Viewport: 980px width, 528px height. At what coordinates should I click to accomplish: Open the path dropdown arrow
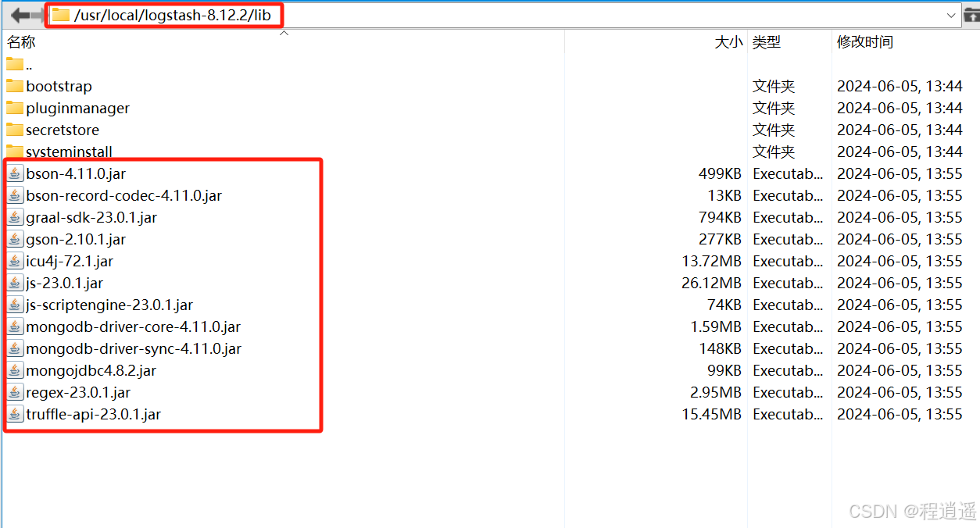pyautogui.click(x=951, y=15)
